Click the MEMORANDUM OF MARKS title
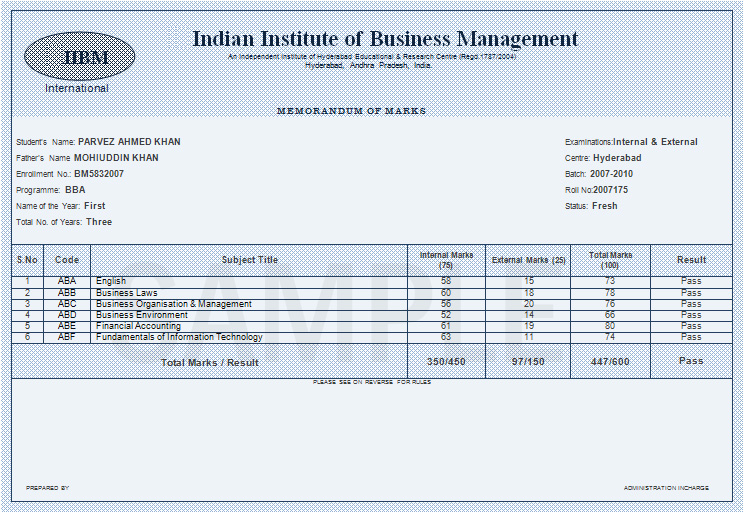This screenshot has height=513, width=744. (351, 111)
